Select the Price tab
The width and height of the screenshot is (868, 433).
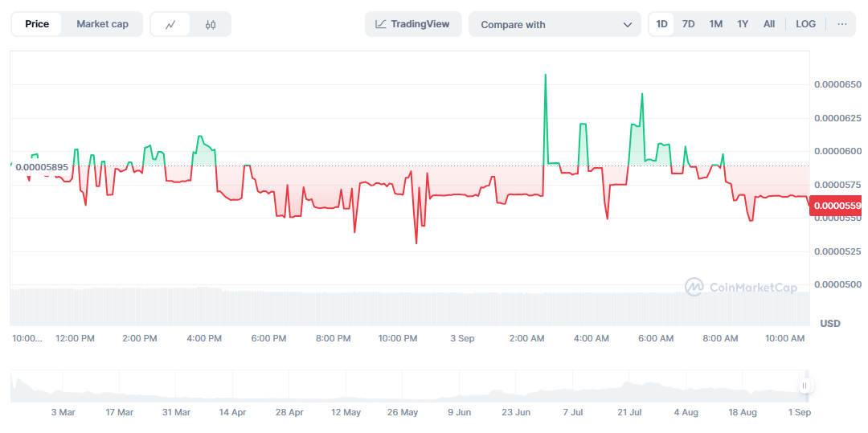tap(37, 24)
